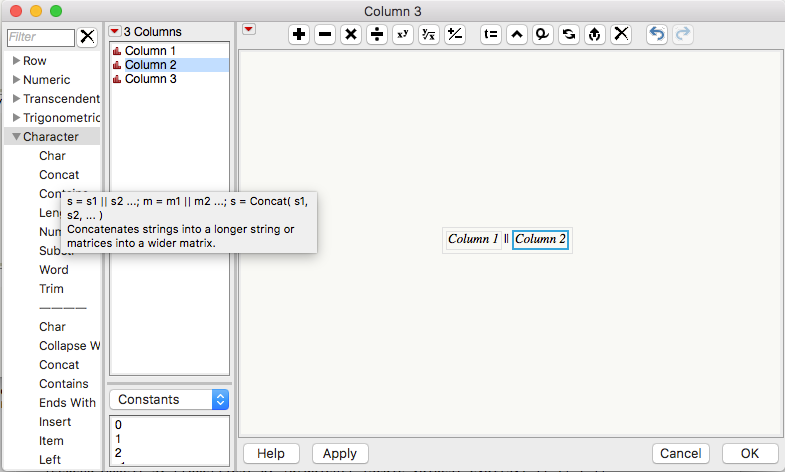The height and width of the screenshot is (472, 785).
Task: Choose the Ends With function
Action: (67, 403)
